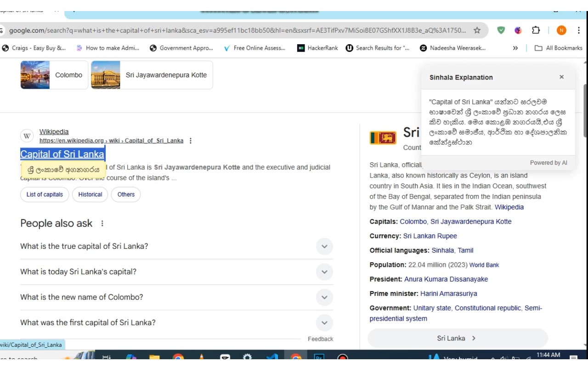Open the green shield extension
Screen dimensions: 588x368
[501, 30]
